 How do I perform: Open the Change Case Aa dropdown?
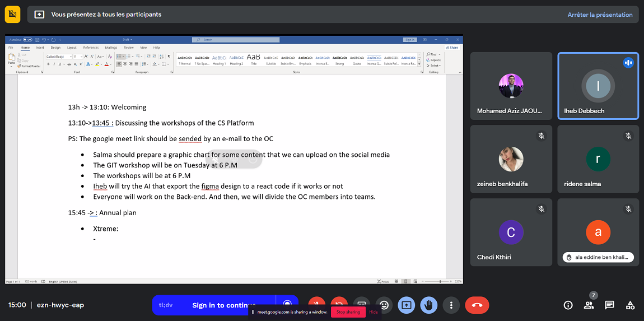101,57
